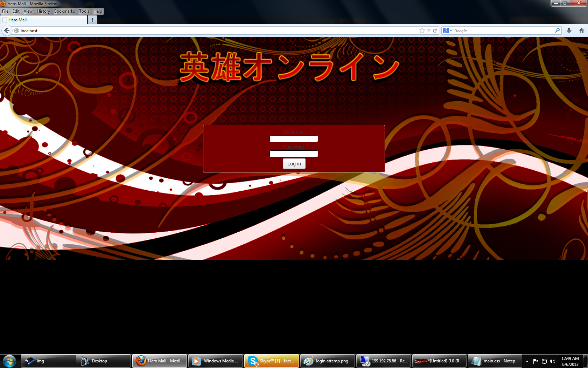Reload the page using the refresh icon
Screen dimensions: 588x368
click(x=435, y=30)
